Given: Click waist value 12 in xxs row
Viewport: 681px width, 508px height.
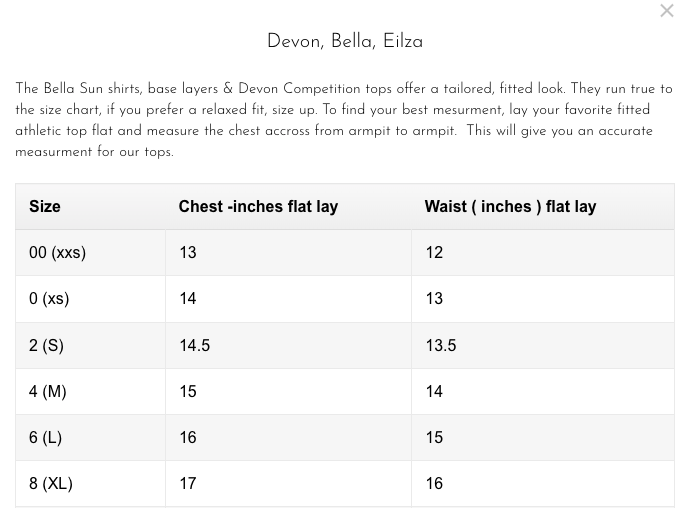Looking at the screenshot, I should pos(434,253).
